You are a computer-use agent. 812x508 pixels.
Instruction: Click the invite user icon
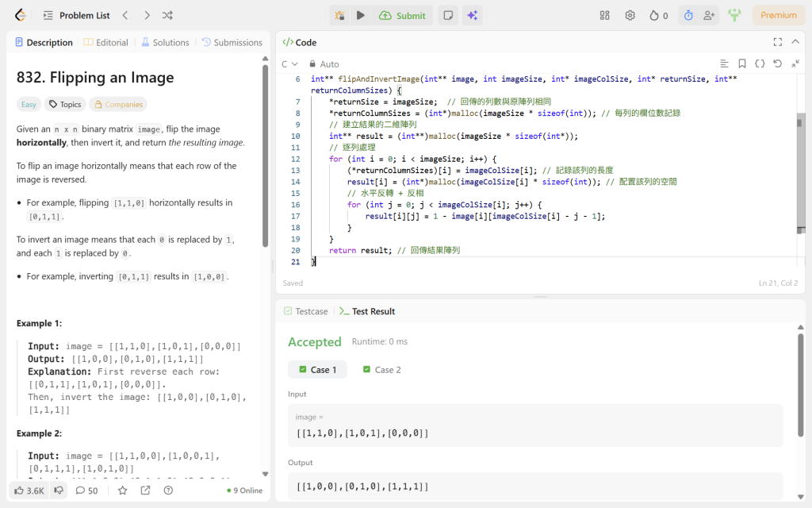tap(709, 16)
